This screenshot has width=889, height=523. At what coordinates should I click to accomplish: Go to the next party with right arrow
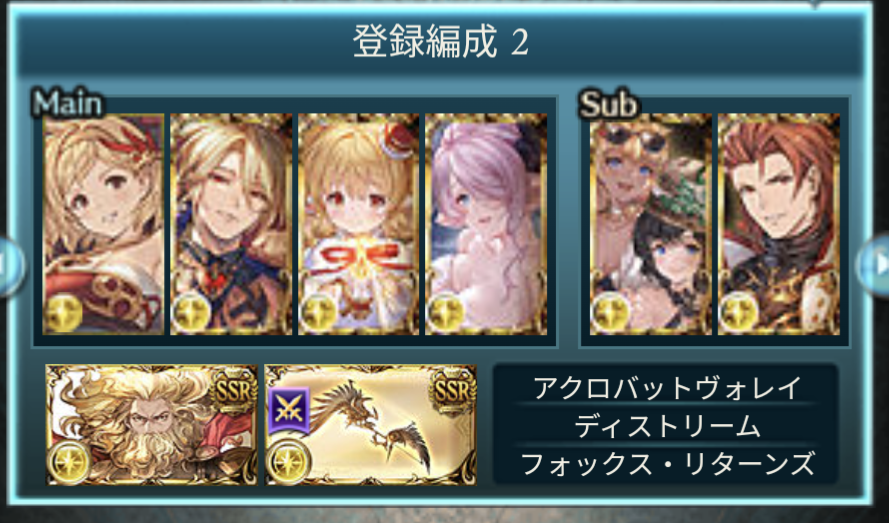point(875,265)
